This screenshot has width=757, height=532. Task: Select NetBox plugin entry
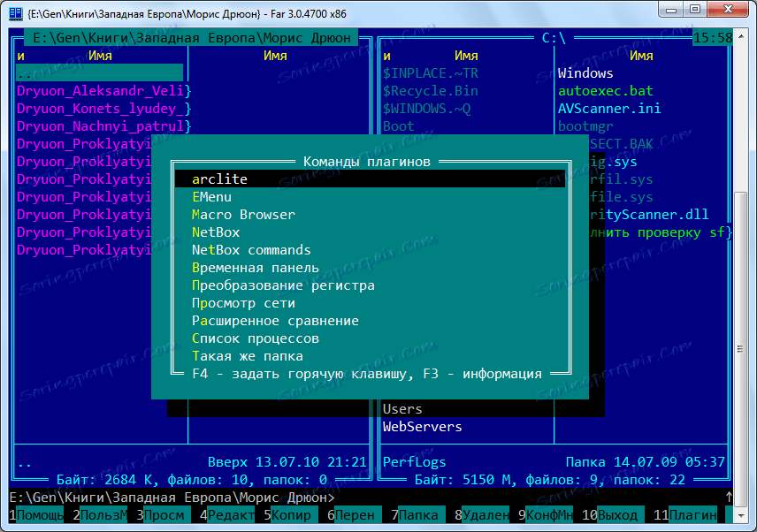216,232
